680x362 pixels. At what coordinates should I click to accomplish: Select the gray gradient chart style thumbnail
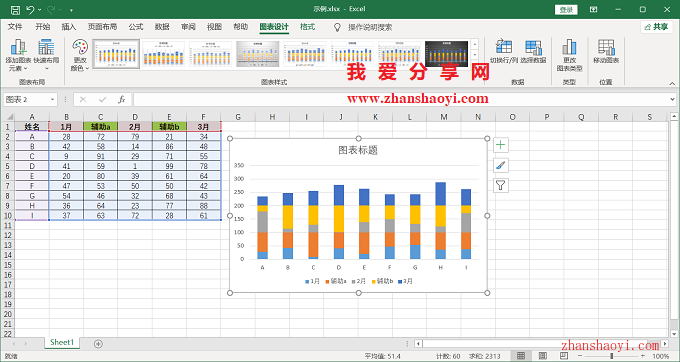click(258, 54)
